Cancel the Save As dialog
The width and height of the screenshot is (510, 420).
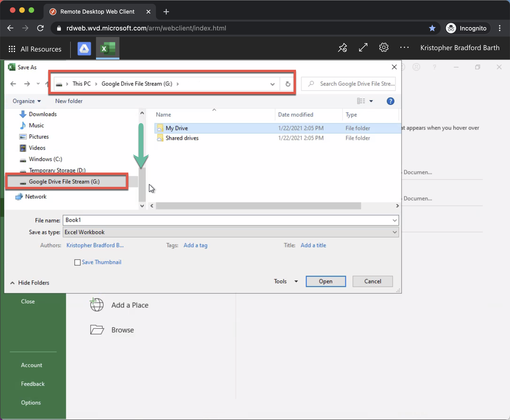click(x=373, y=281)
